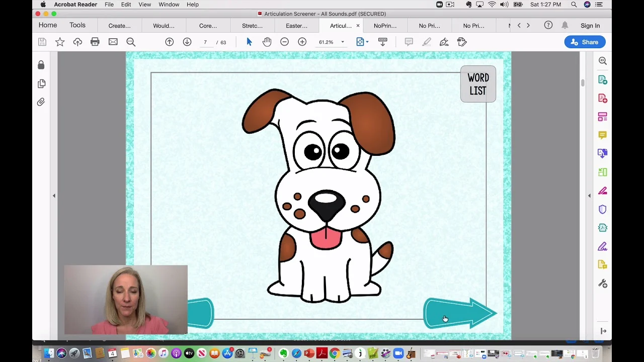
Task: Click the scrolling mode keyboard icon
Action: pos(382,42)
